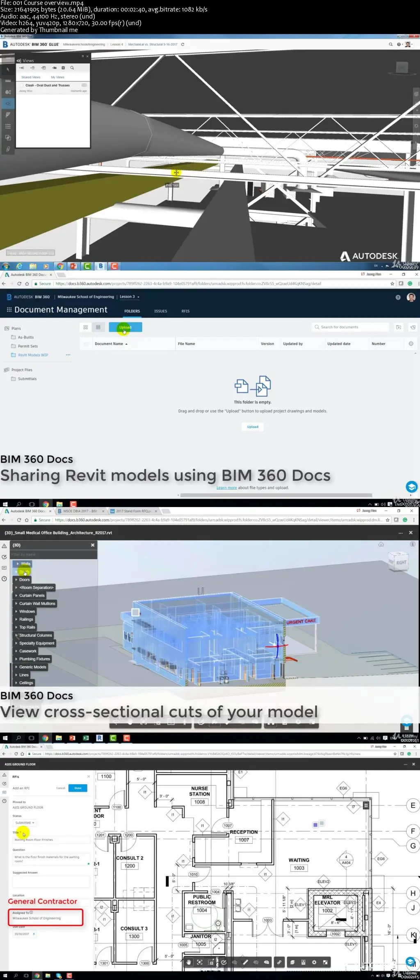Open the Models panel icon in Glue sidebar
The image size is (420, 980).
click(8, 92)
